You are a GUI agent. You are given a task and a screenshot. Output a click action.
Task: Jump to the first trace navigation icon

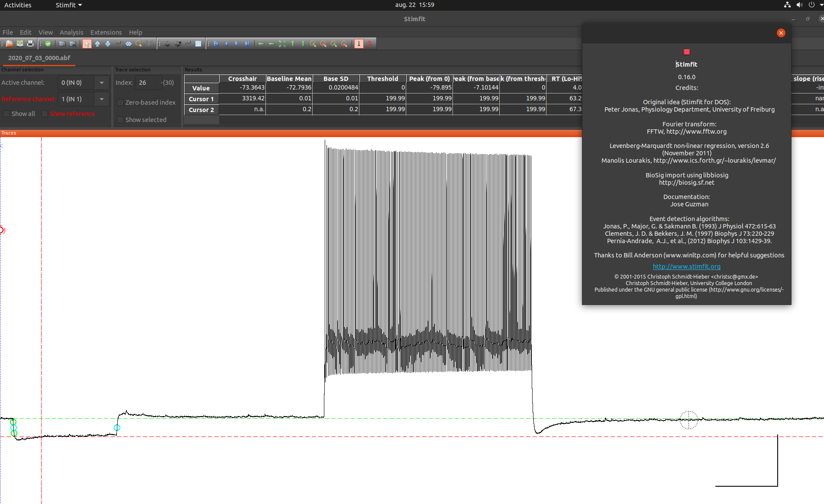click(216, 43)
